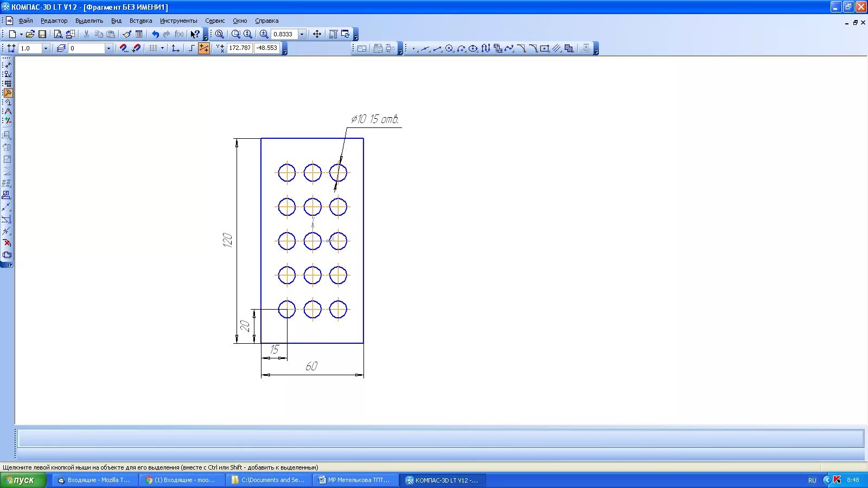This screenshot has height=488, width=868.
Task: Select the rectangle drawing tool
Action: point(545,48)
